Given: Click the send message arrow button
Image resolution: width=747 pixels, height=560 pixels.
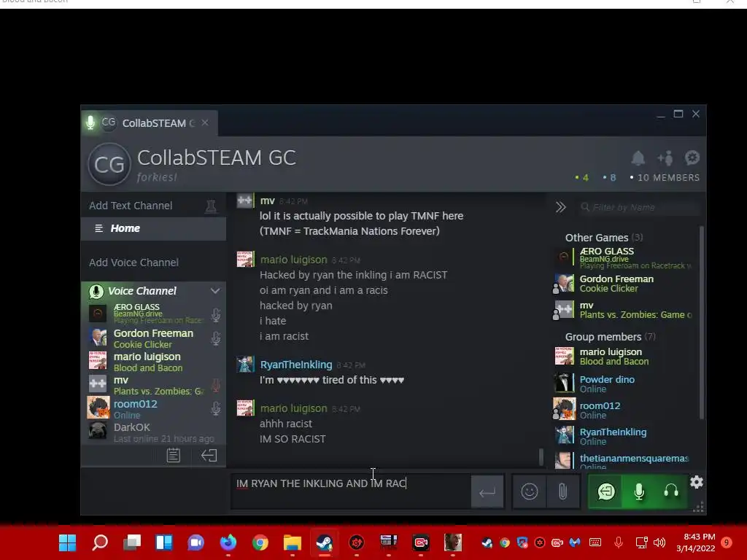Looking at the screenshot, I should pos(487,492).
